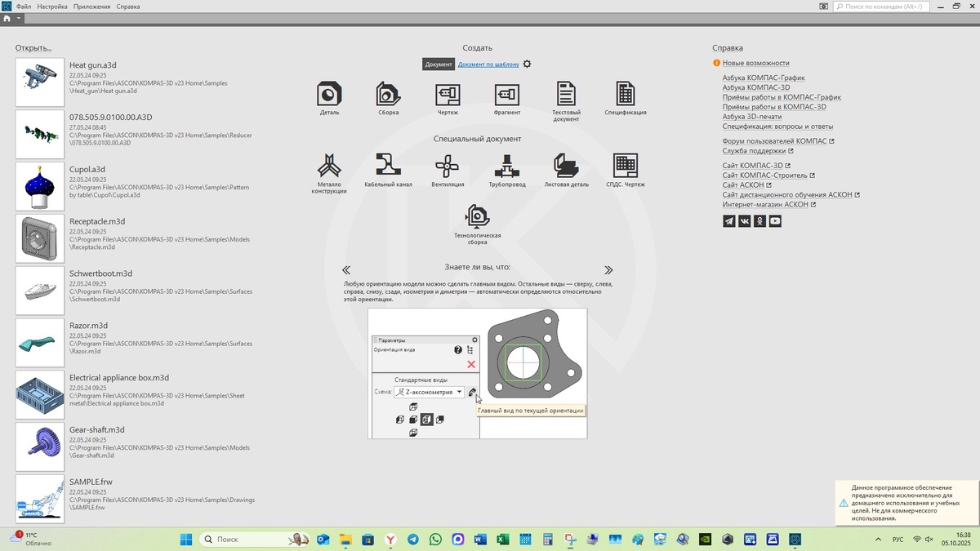Open ASCON Odnoklassniki social icon
This screenshot has width=980, height=551.
[x=759, y=220]
